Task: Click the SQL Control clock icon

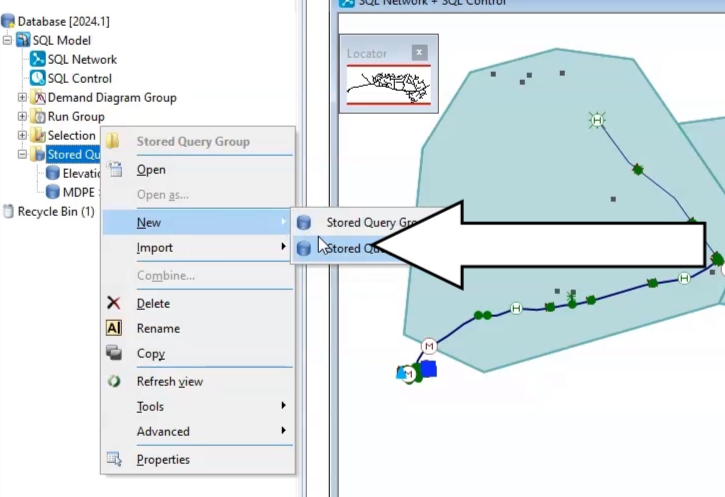Action: pos(37,78)
